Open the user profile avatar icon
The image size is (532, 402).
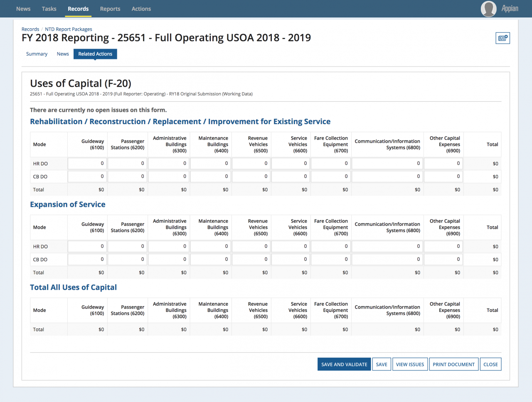pyautogui.click(x=489, y=9)
